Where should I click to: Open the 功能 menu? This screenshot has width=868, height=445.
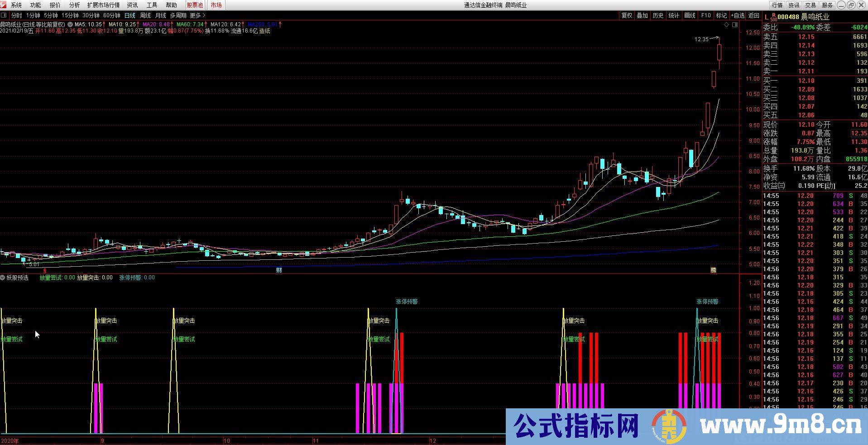[35, 5]
